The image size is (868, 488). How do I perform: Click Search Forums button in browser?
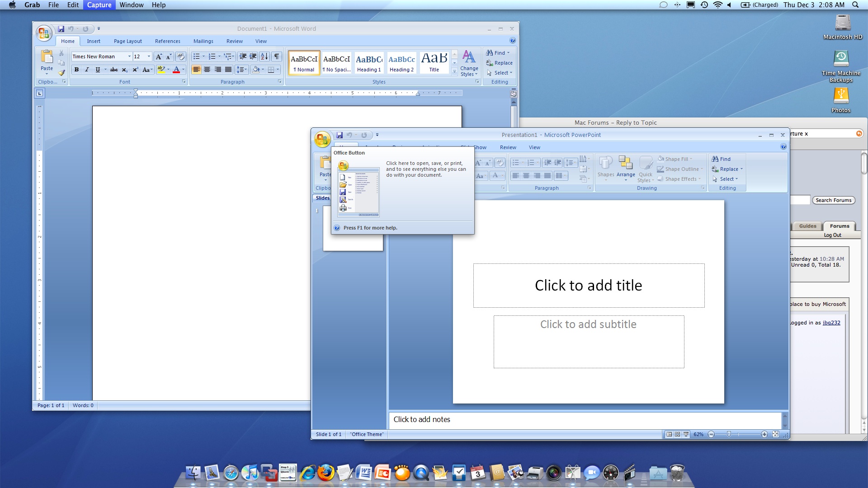tap(833, 200)
